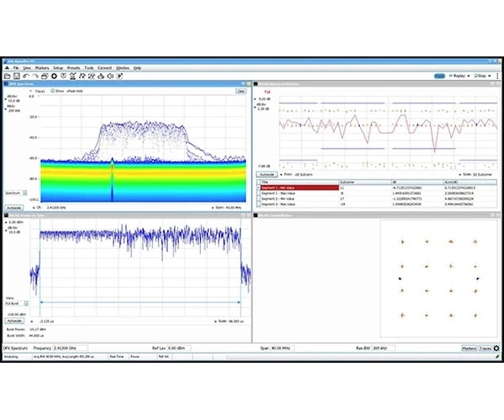Screen dimensions: 504x420
Task: Click the Undo arrow icon
Action: 25,76
